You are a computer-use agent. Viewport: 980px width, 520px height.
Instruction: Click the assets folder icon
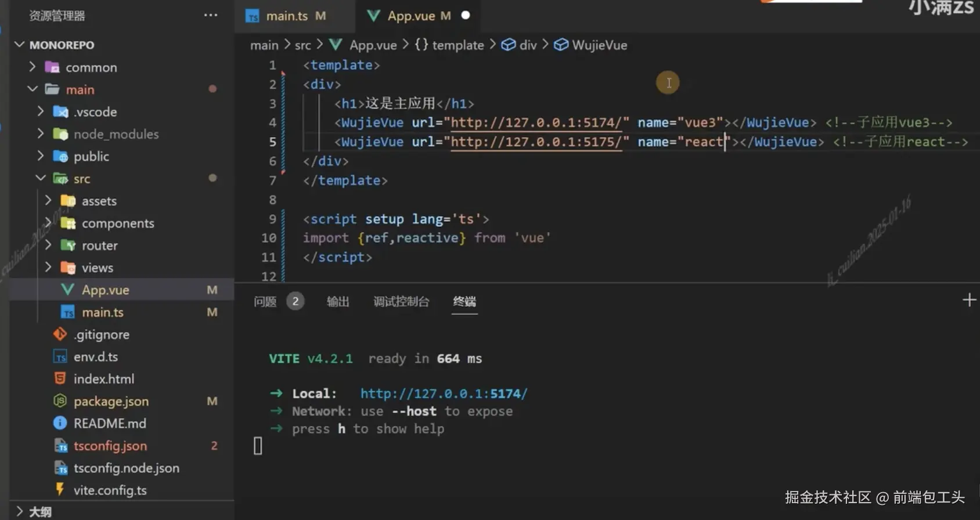click(x=69, y=201)
